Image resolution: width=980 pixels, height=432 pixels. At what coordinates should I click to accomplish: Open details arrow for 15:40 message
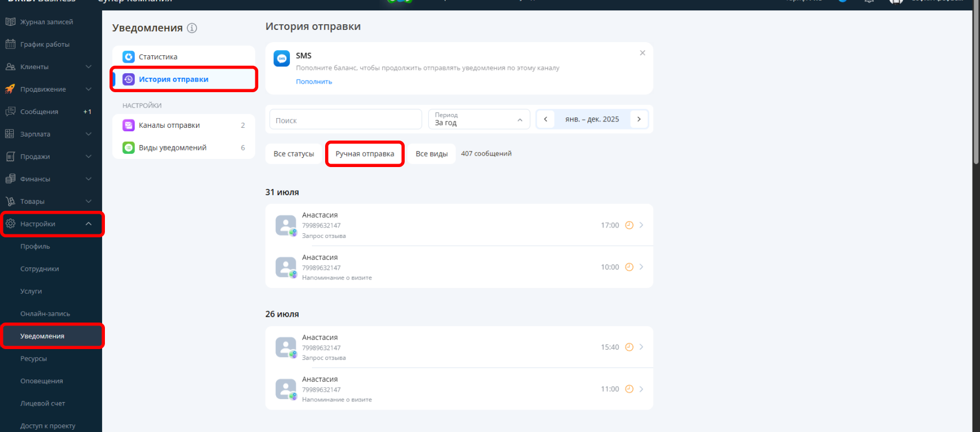642,347
